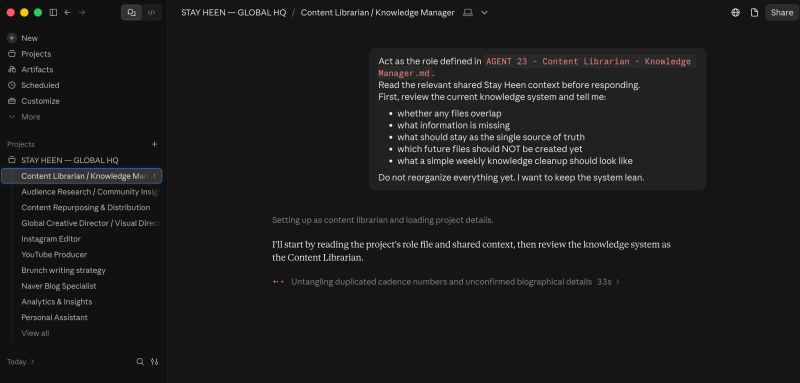Screen dimensions: 800x383
Task: Switch to code mode icon
Action: point(152,13)
